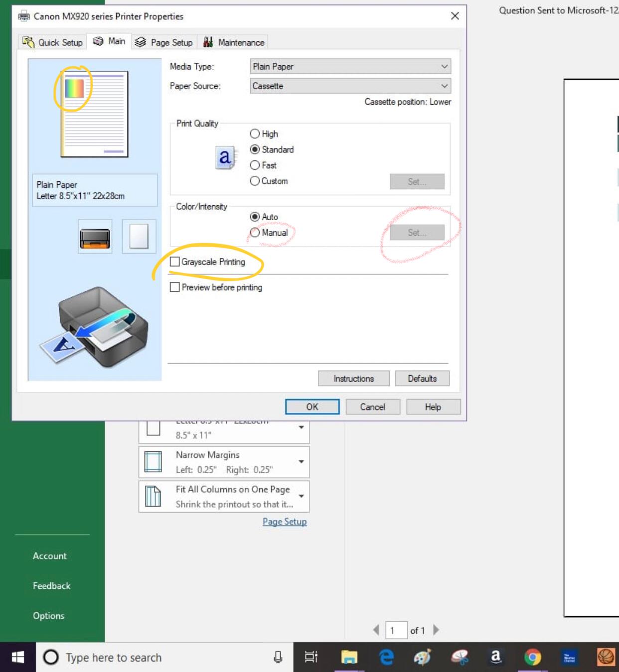Image resolution: width=619 pixels, height=672 pixels.
Task: Close the Printer Properties dialog
Action: (455, 16)
